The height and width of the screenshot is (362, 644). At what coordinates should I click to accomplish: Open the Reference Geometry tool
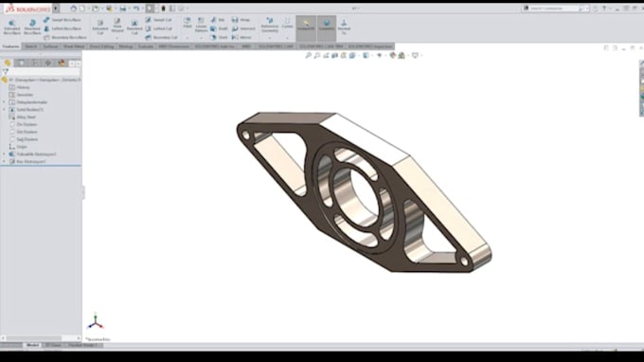(x=270, y=25)
